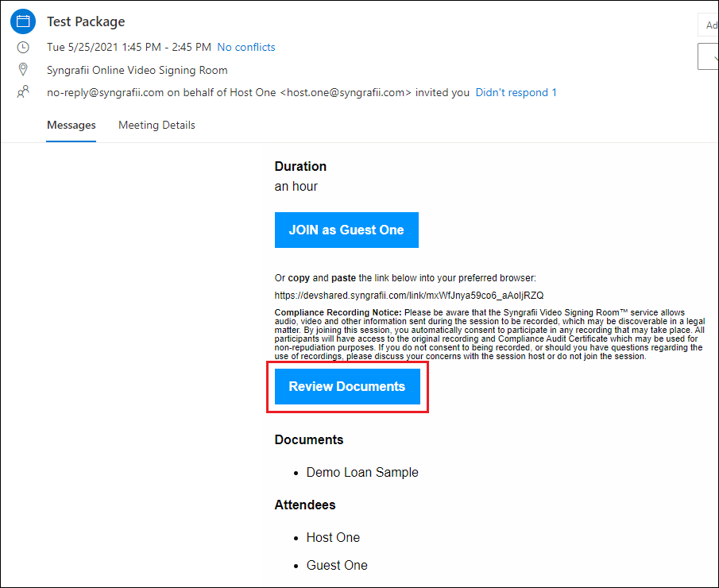Click the Accept button at top right
This screenshot has height=588, width=719.
[x=711, y=25]
